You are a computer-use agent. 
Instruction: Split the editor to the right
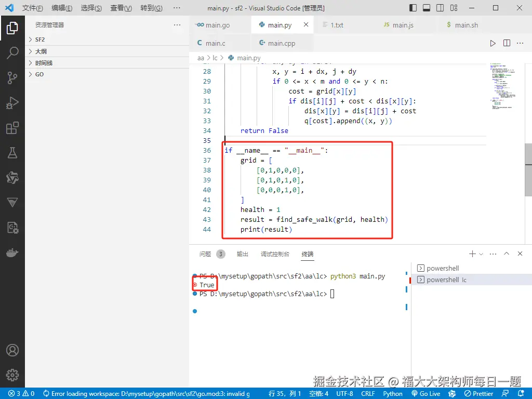pos(507,43)
